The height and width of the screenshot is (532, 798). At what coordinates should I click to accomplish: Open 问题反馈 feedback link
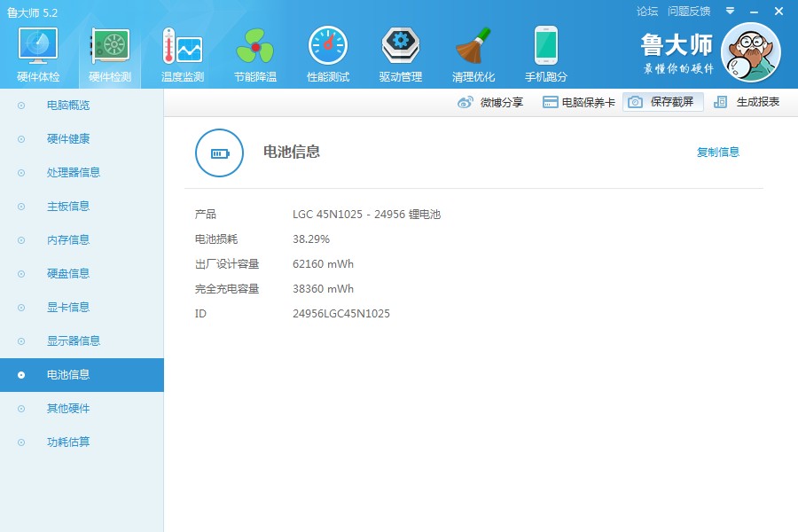pyautogui.click(x=689, y=12)
